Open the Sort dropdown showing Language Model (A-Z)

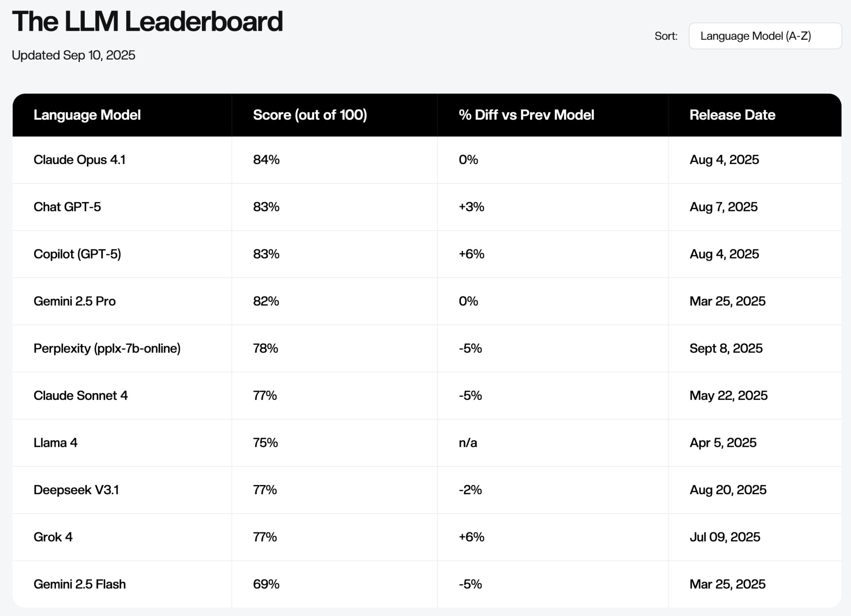pos(765,36)
